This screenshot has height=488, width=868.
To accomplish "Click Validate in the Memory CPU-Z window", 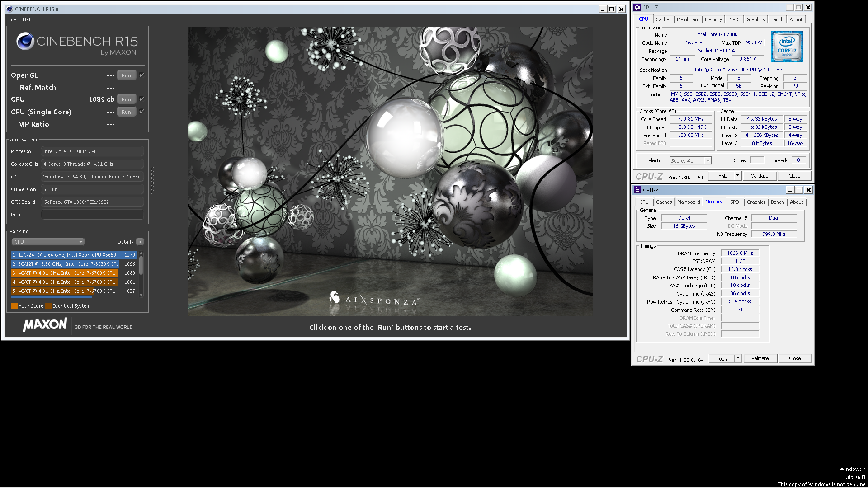I will click(760, 358).
